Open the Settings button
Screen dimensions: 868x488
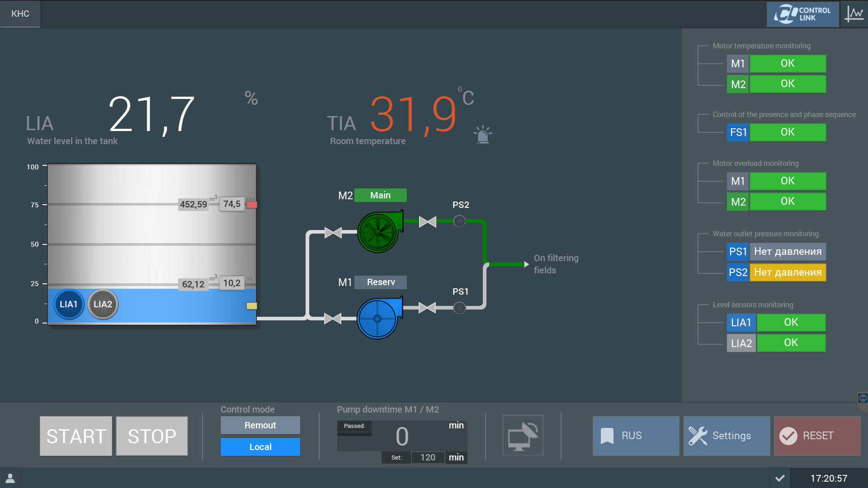727,436
